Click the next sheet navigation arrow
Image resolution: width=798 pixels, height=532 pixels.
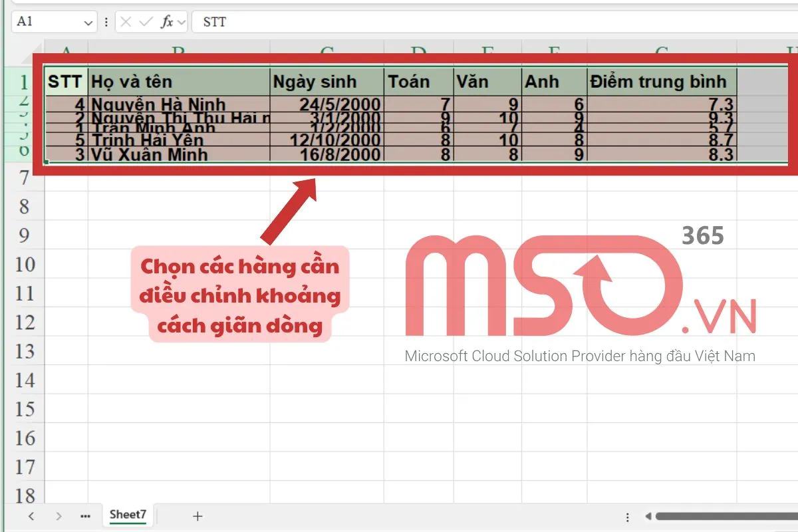[59, 516]
